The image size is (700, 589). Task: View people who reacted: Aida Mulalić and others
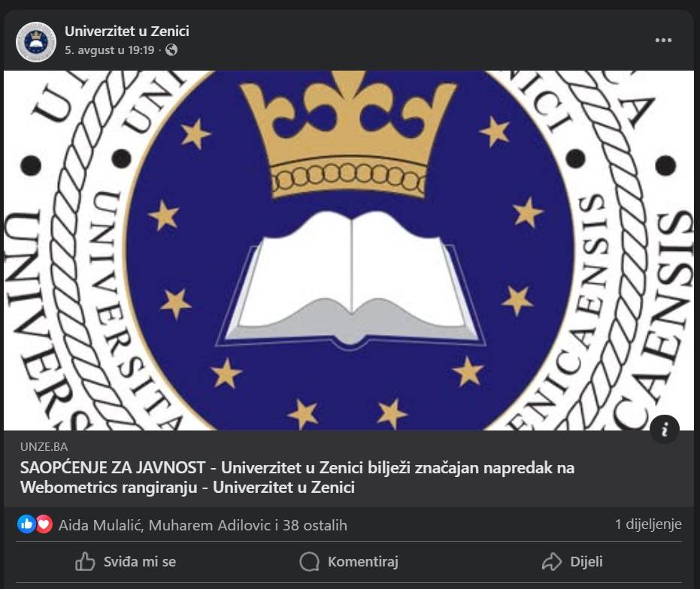point(203,525)
